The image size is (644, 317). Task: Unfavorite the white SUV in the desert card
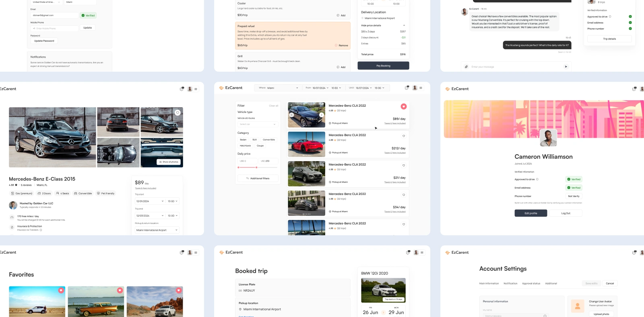click(x=178, y=290)
